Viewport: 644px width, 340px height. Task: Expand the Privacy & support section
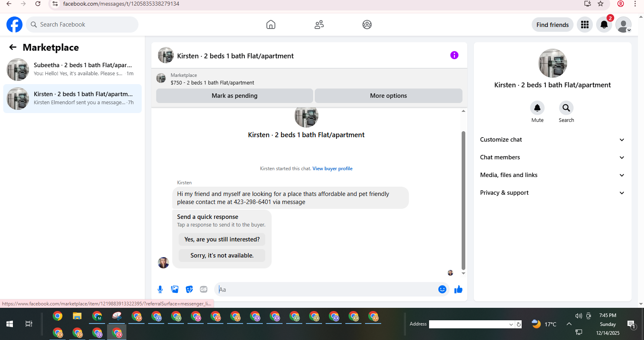pyautogui.click(x=552, y=193)
